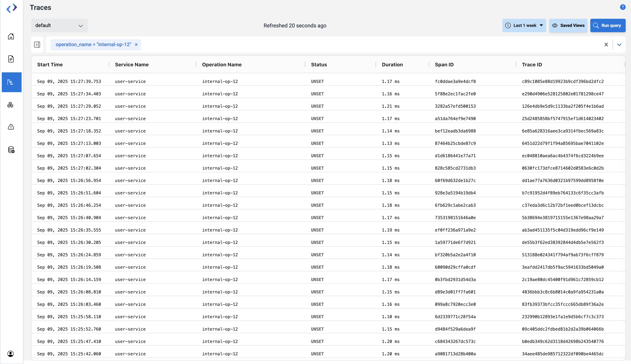Sort by Duration column header

point(392,65)
